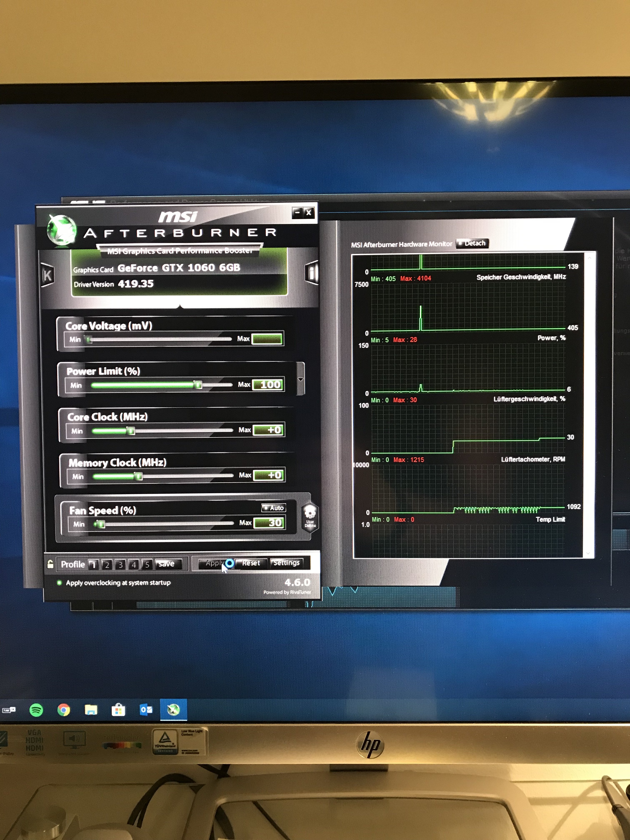Click the GeForce GTX 1060 6GB text
This screenshot has width=630, height=840.
(x=179, y=268)
